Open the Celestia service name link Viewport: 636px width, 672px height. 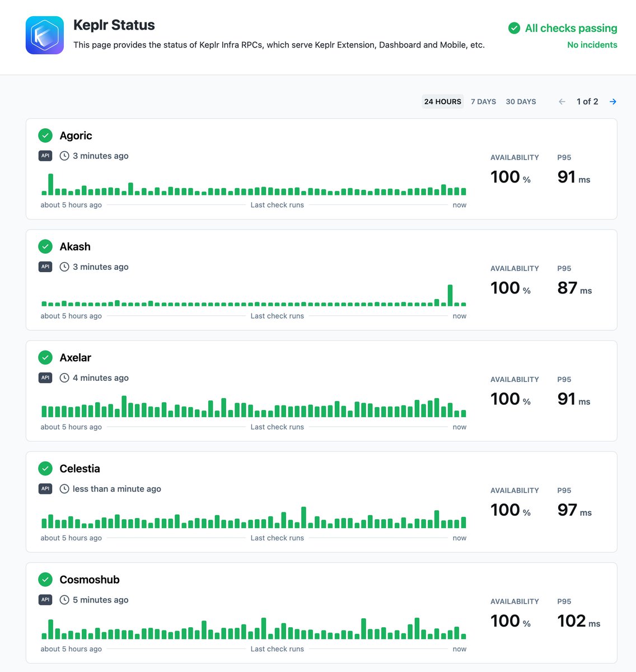(79, 468)
